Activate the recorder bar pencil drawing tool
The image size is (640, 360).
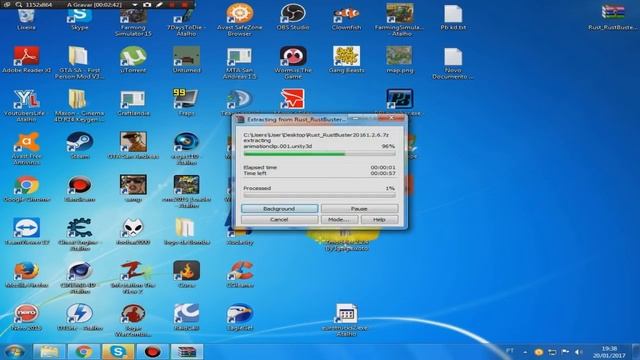tap(160, 5)
